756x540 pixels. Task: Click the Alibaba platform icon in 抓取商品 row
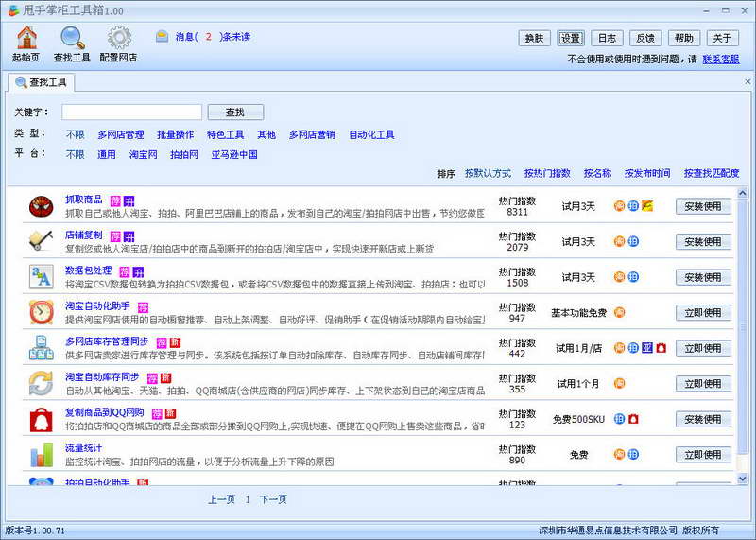[647, 206]
